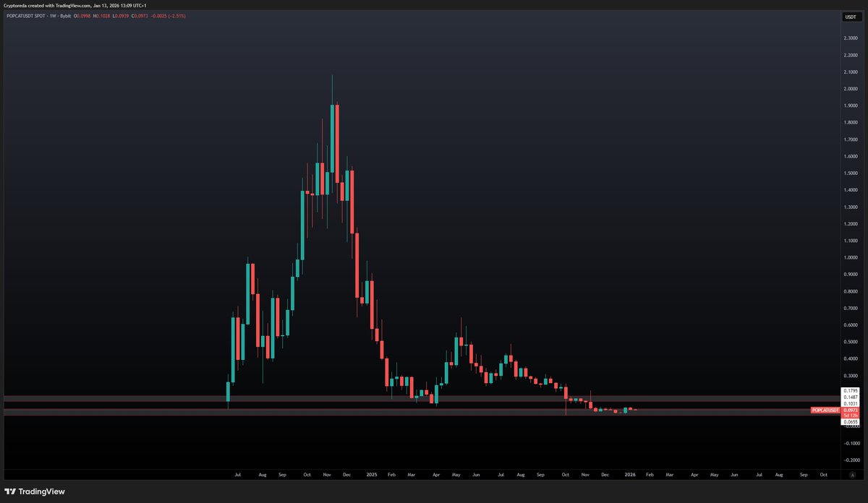Click the high value H0.1028
The width and height of the screenshot is (868, 503).
[101, 16]
